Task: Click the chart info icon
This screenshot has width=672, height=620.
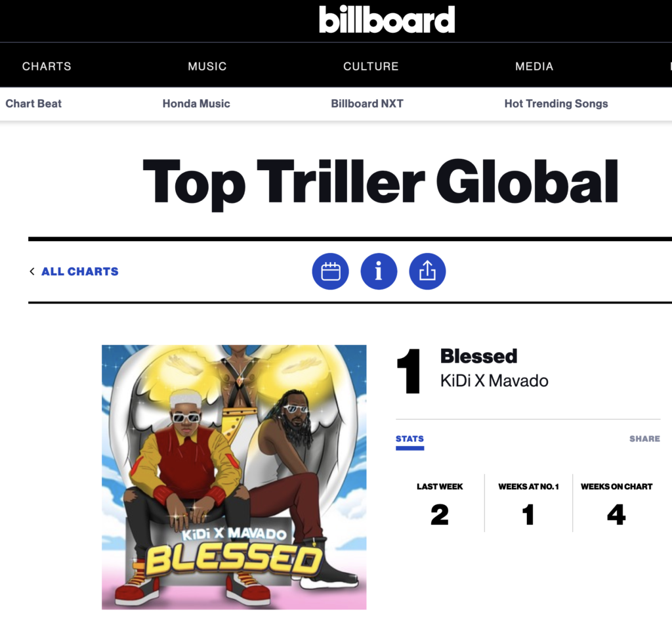Action: pos(379,271)
